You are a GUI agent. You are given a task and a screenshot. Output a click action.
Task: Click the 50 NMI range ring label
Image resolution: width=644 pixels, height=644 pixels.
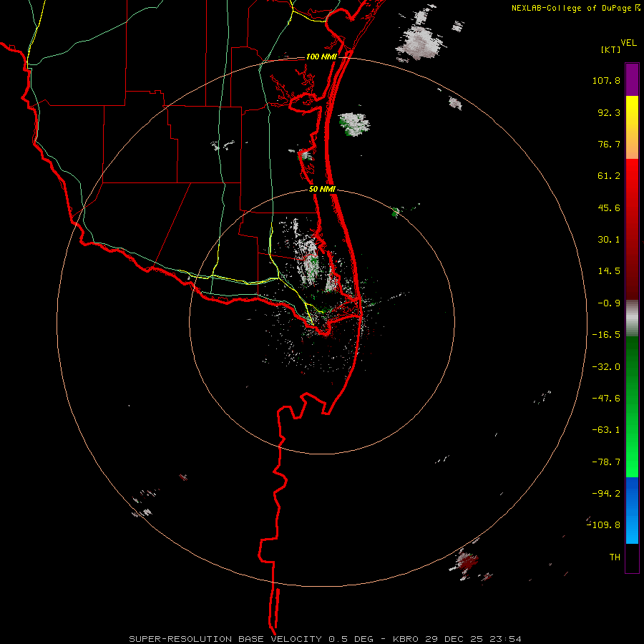pyautogui.click(x=322, y=190)
